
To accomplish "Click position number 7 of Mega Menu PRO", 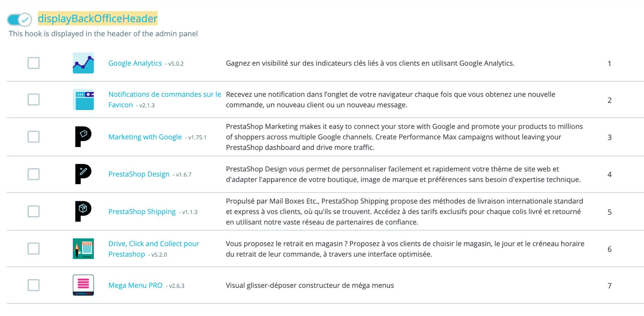I will coord(609,286).
